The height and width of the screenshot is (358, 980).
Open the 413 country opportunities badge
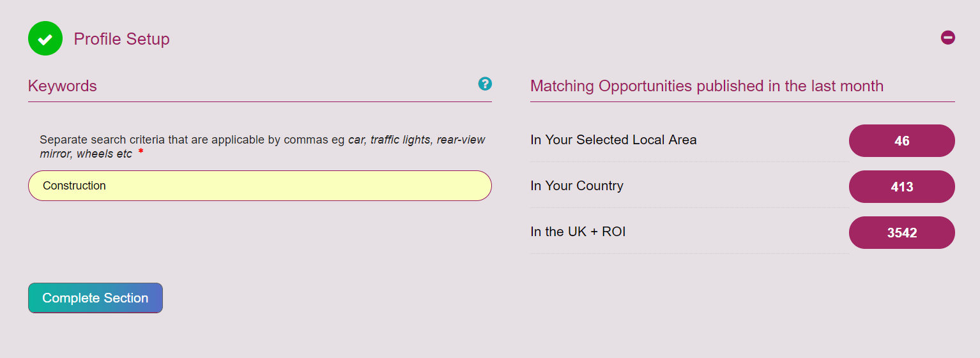(x=901, y=187)
